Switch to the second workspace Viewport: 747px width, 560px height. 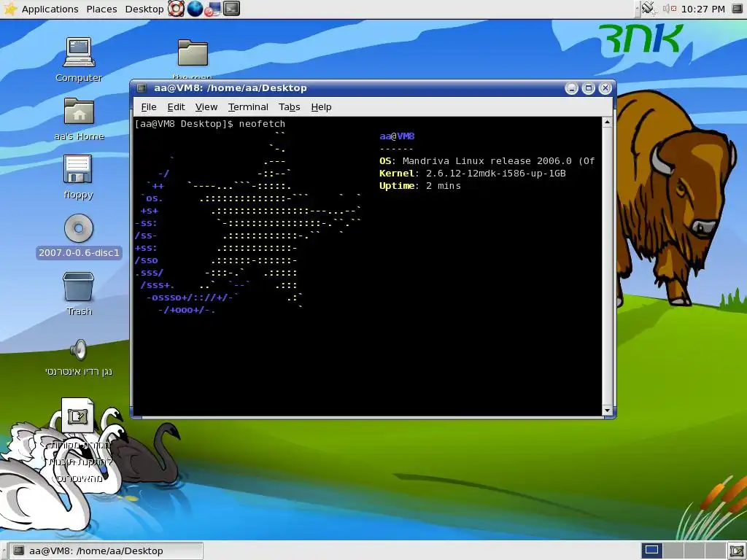tap(672, 551)
